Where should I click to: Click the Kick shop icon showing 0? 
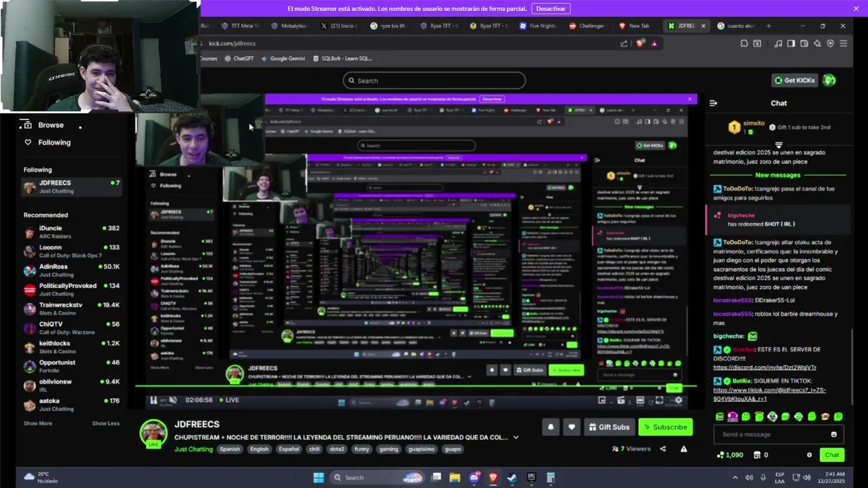(x=757, y=455)
